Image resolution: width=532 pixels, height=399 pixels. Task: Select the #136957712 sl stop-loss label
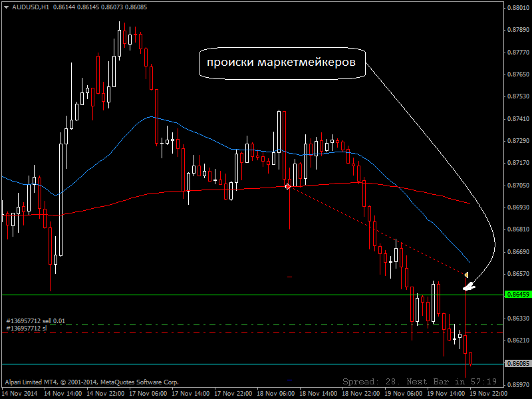point(27,329)
